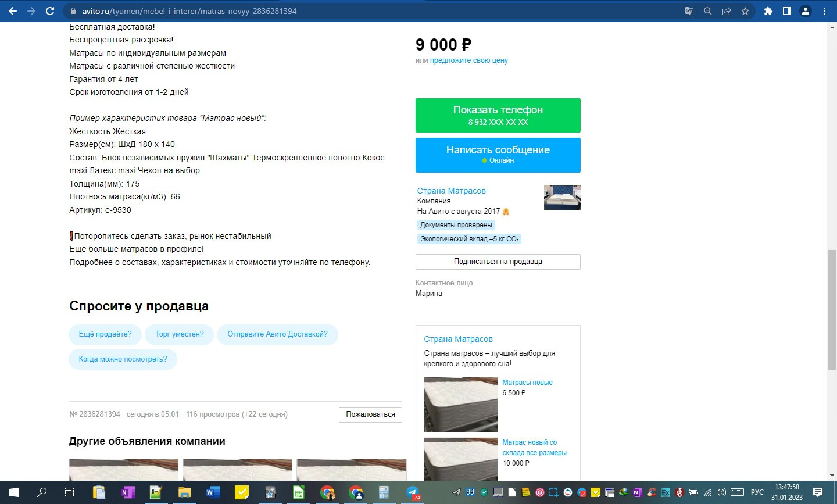Screen dimensions: 837x504
Task: Go back to the previous page
Action: (x=13, y=11)
